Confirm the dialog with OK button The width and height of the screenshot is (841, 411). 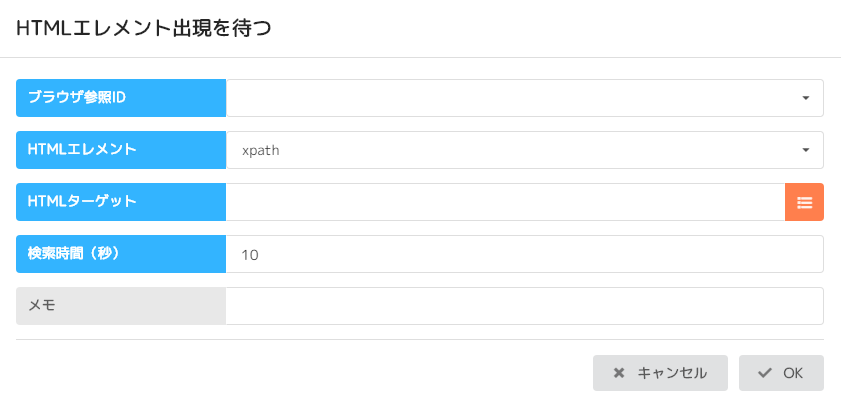781,373
